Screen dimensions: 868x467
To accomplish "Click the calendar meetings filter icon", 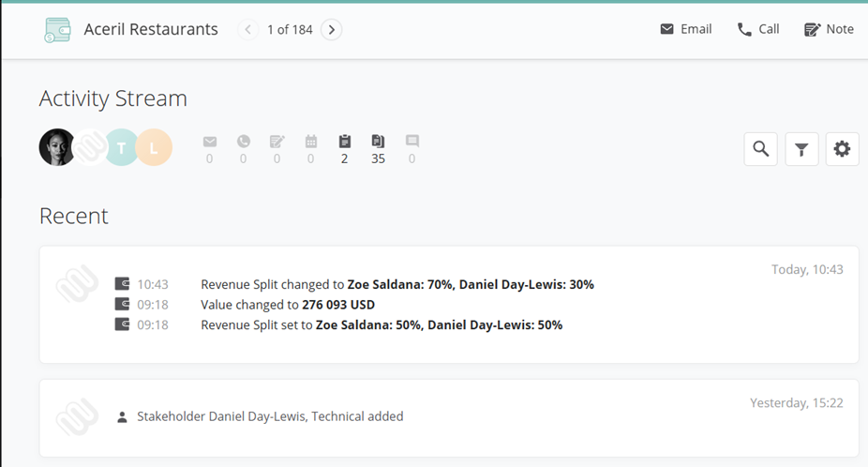I will (311, 143).
